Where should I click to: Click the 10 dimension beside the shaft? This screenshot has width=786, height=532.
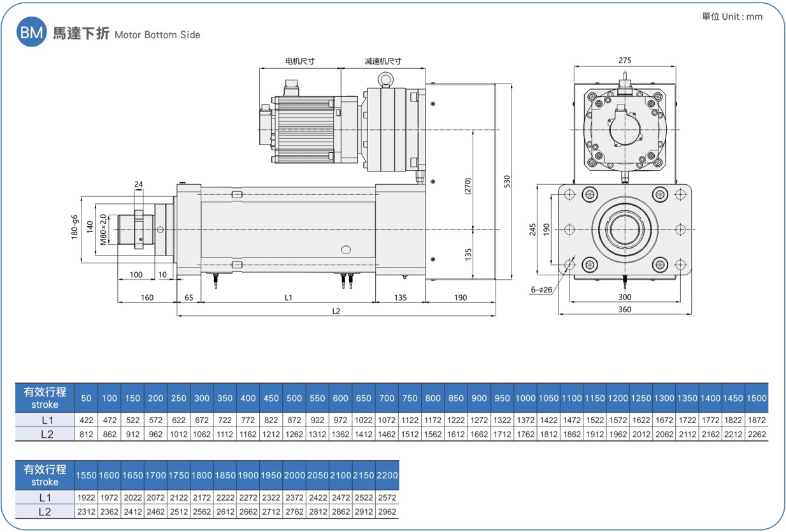point(162,275)
